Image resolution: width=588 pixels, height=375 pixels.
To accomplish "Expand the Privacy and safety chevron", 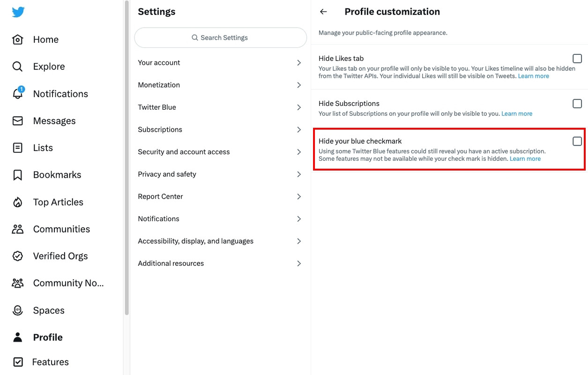I will point(299,174).
